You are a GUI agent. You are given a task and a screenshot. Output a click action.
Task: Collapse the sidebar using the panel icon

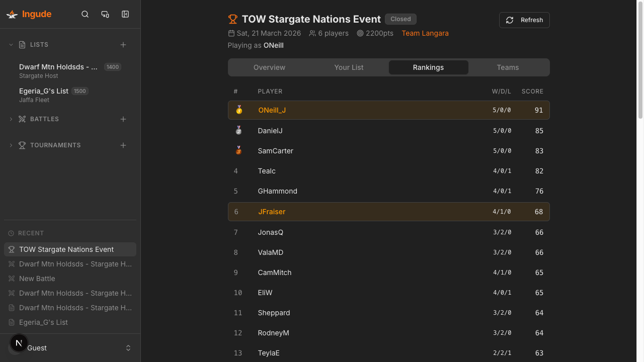click(x=125, y=14)
